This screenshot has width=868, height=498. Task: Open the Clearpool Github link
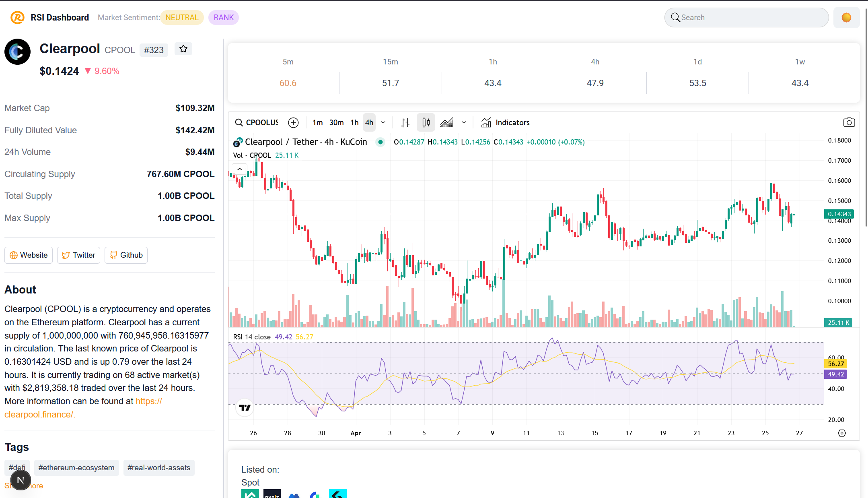point(126,255)
